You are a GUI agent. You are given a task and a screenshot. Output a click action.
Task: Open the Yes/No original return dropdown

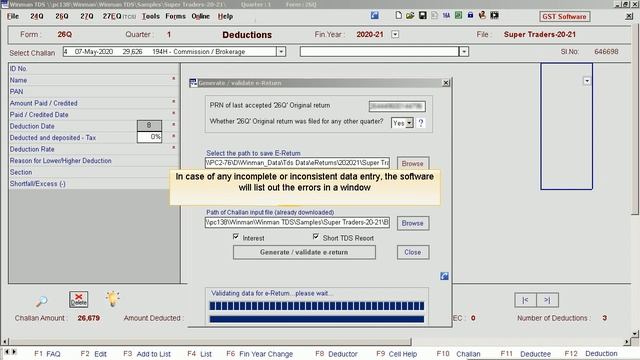tap(409, 123)
